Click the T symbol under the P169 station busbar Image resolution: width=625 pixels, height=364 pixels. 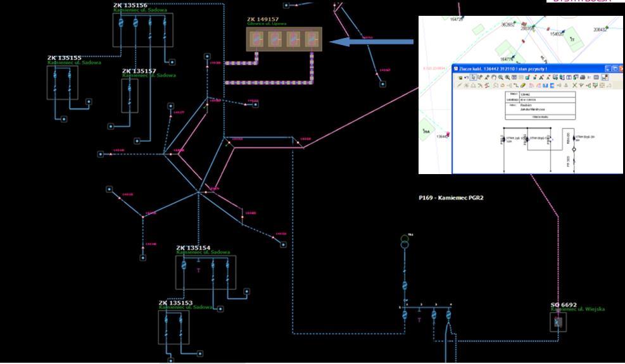419,319
